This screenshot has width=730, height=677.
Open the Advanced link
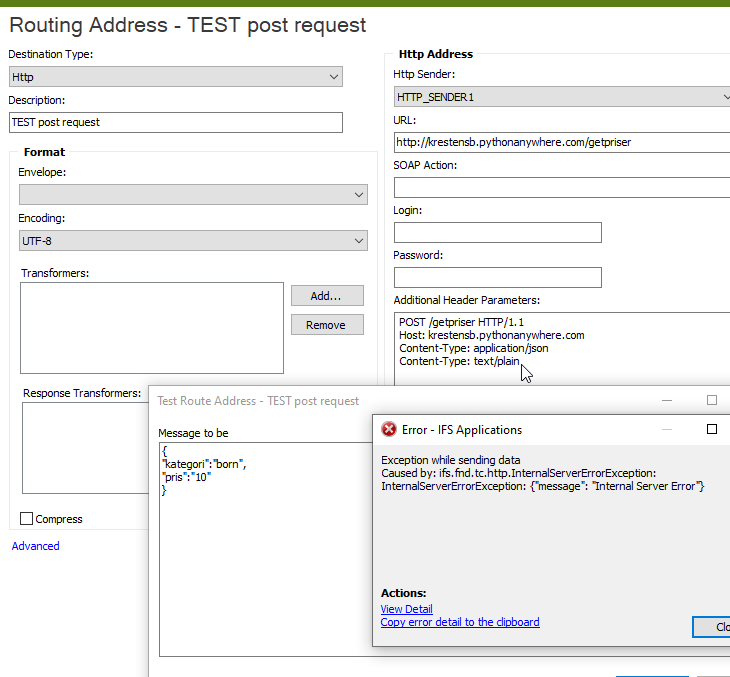[x=35, y=546]
